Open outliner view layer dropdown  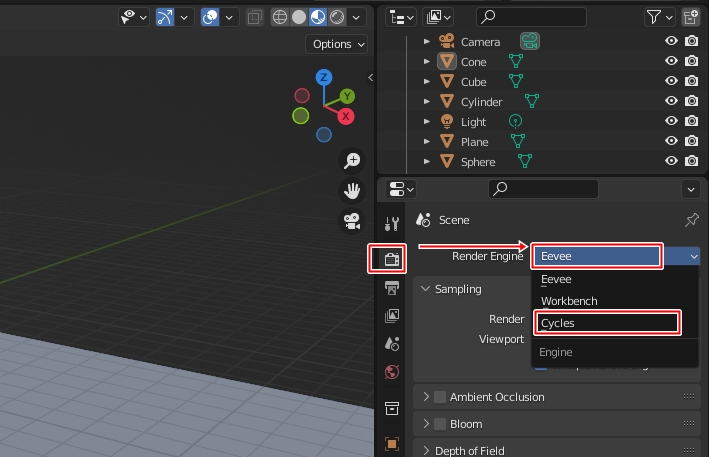tap(438, 18)
